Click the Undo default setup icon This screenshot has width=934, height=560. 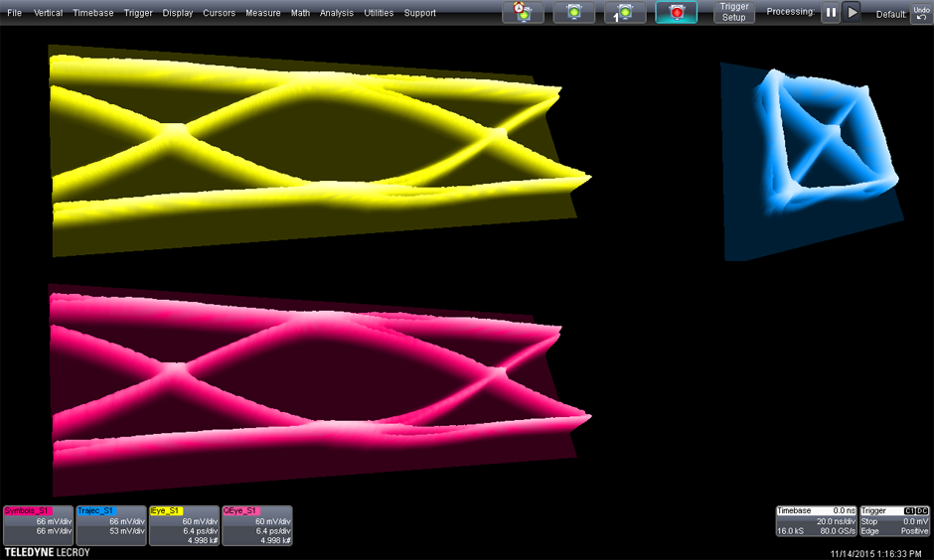pyautogui.click(x=920, y=13)
